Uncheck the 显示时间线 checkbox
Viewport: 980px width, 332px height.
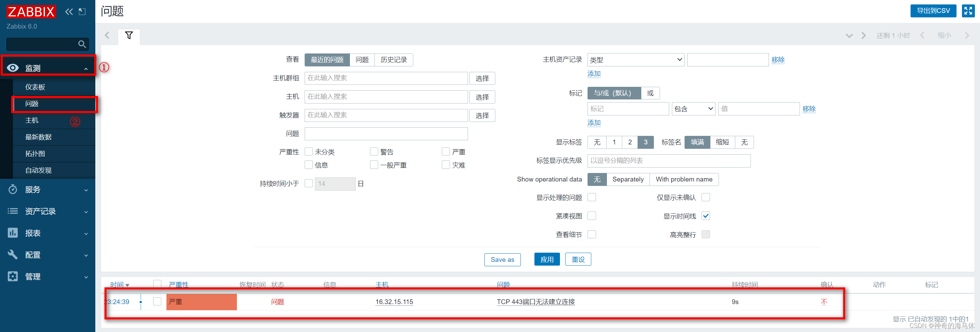coord(706,216)
